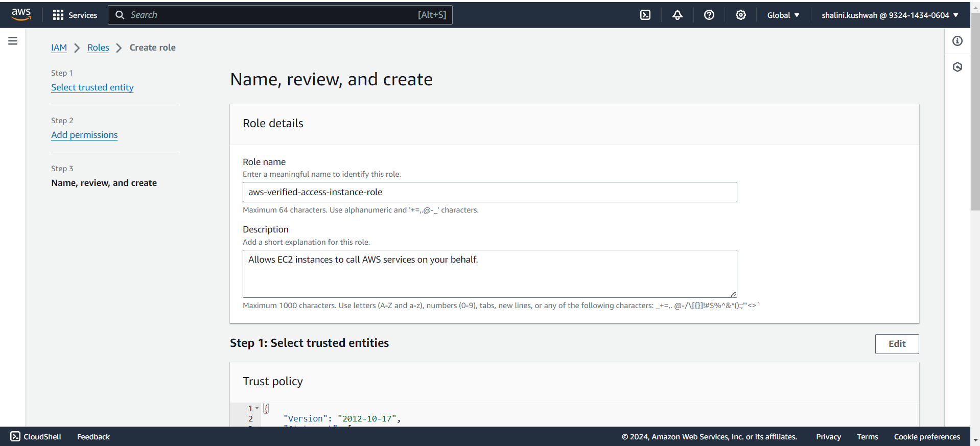
Task: Open the AWS home logo
Action: (x=21, y=14)
